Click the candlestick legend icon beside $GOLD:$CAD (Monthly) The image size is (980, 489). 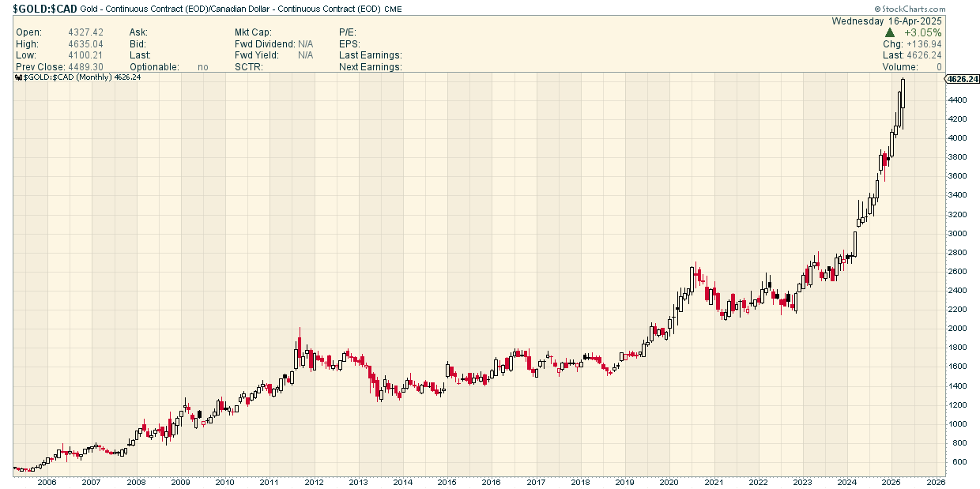[19, 77]
